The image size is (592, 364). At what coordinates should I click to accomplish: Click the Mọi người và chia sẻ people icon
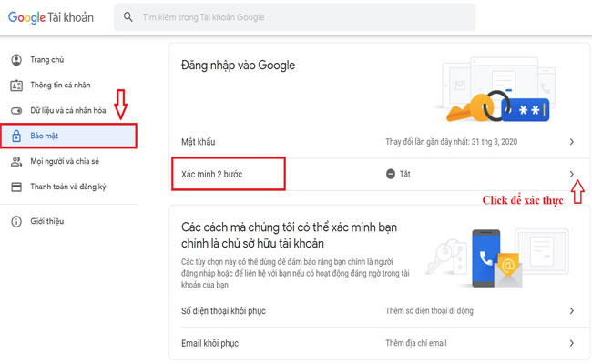pos(16,161)
